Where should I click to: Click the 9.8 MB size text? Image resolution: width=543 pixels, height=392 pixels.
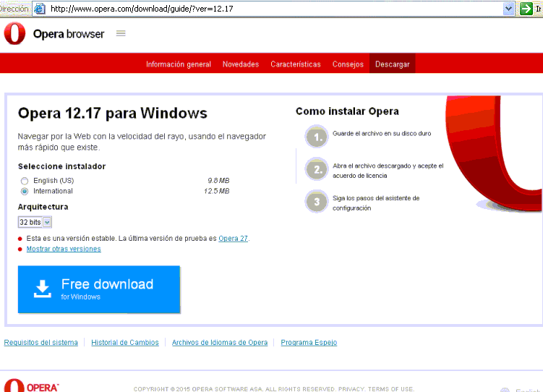218,180
